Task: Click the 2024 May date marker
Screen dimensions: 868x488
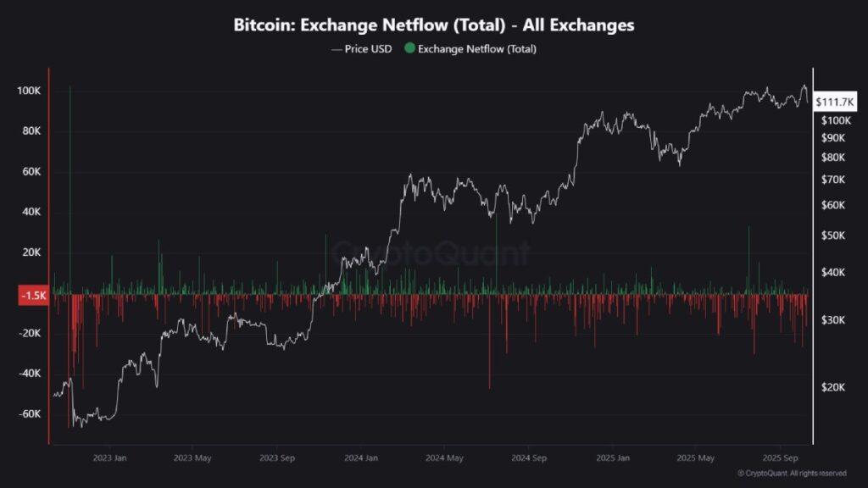Action: [x=445, y=457]
